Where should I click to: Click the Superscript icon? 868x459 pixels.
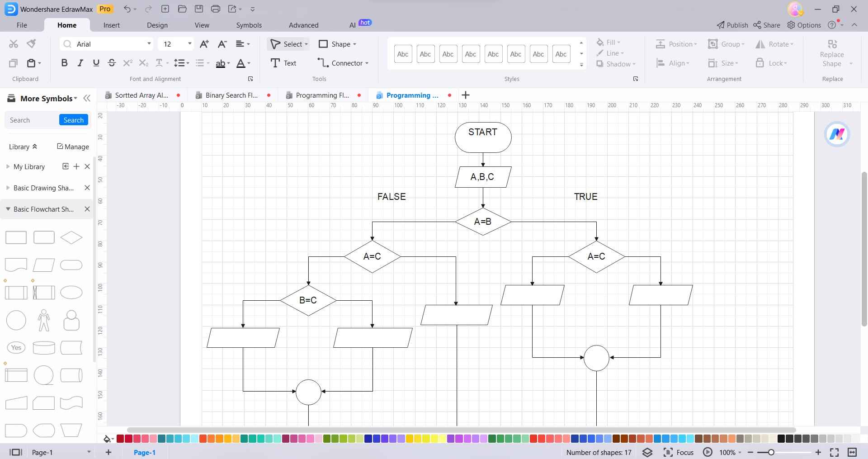128,63
